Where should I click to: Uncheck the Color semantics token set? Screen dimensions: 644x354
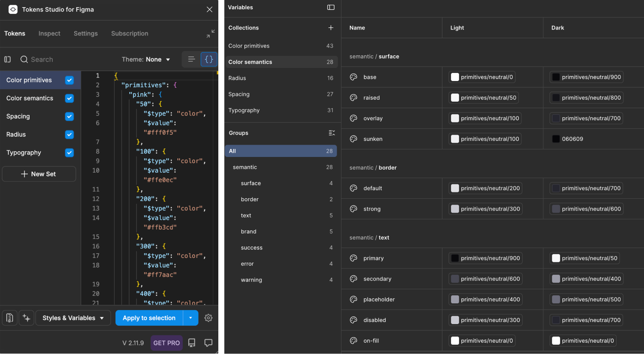coord(70,98)
